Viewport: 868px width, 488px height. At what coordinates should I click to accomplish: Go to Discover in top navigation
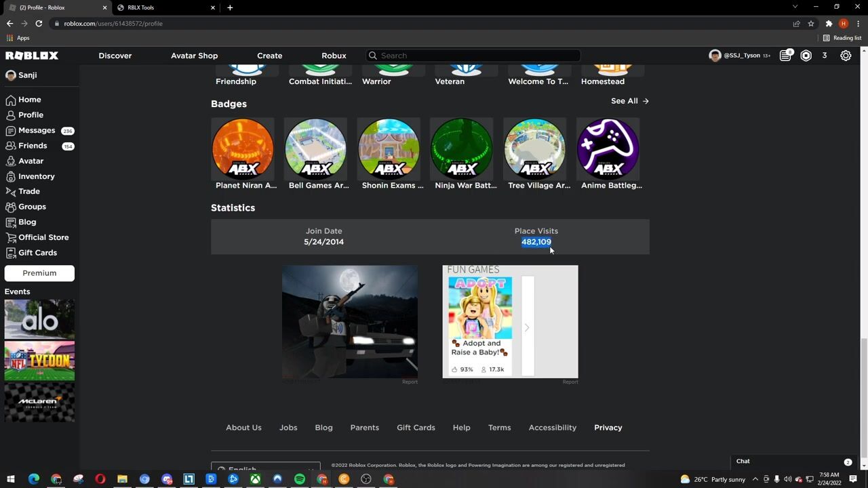point(115,56)
